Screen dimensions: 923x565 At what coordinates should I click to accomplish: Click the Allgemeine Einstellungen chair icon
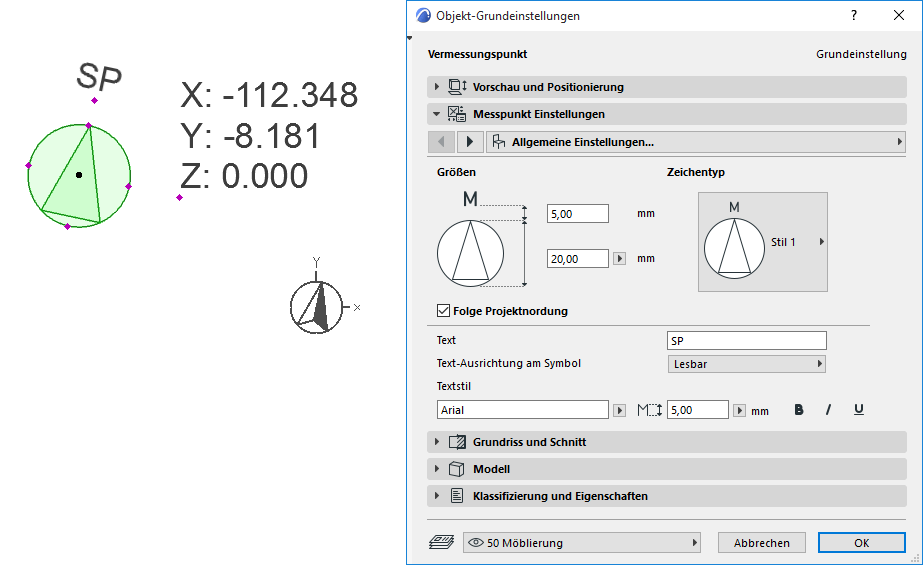[x=499, y=142]
